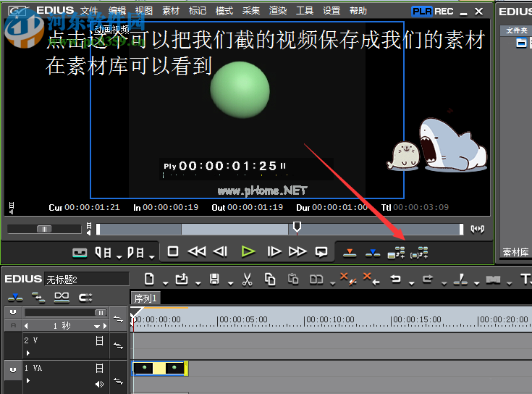
Task: Click the Undo arrow icon
Action: tap(396, 279)
